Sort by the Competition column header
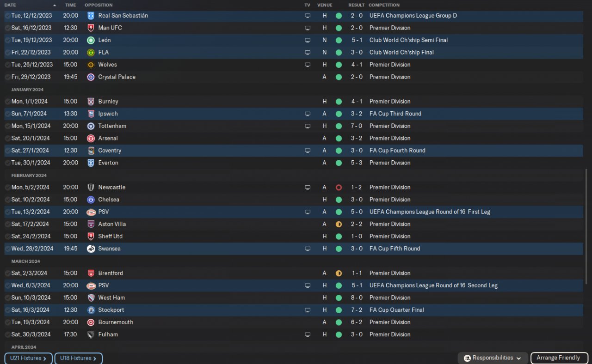This screenshot has width=592, height=364. [x=384, y=5]
